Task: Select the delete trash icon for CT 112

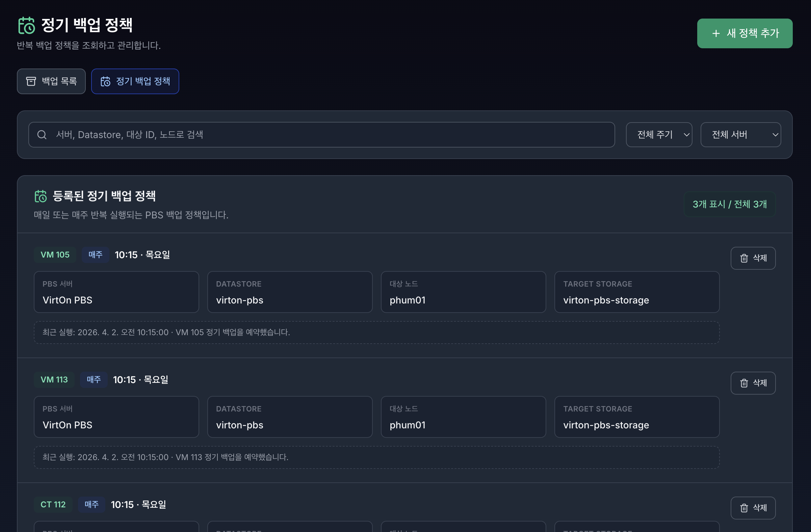Action: [x=744, y=508]
